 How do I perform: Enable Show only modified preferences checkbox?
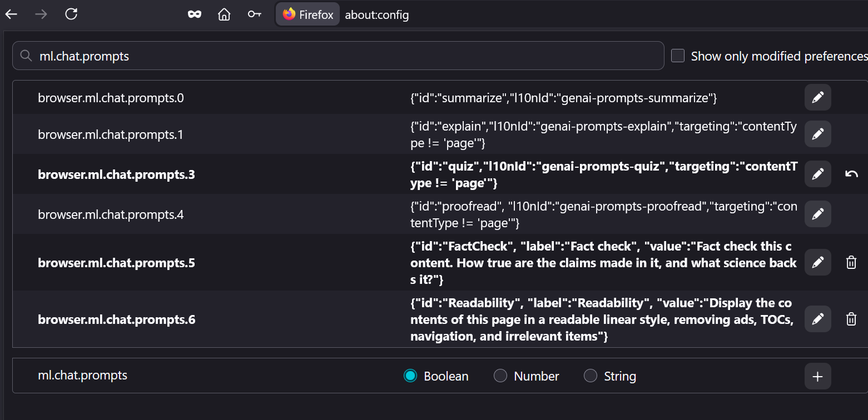678,56
